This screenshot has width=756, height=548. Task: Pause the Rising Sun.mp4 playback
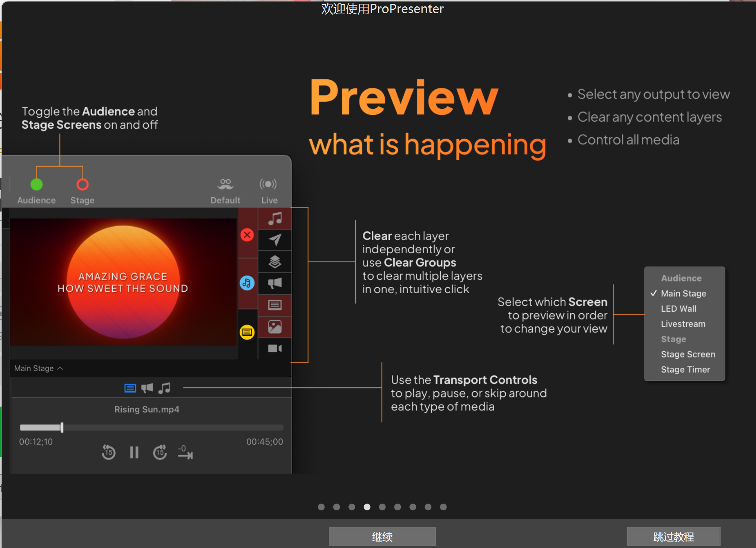(x=134, y=452)
